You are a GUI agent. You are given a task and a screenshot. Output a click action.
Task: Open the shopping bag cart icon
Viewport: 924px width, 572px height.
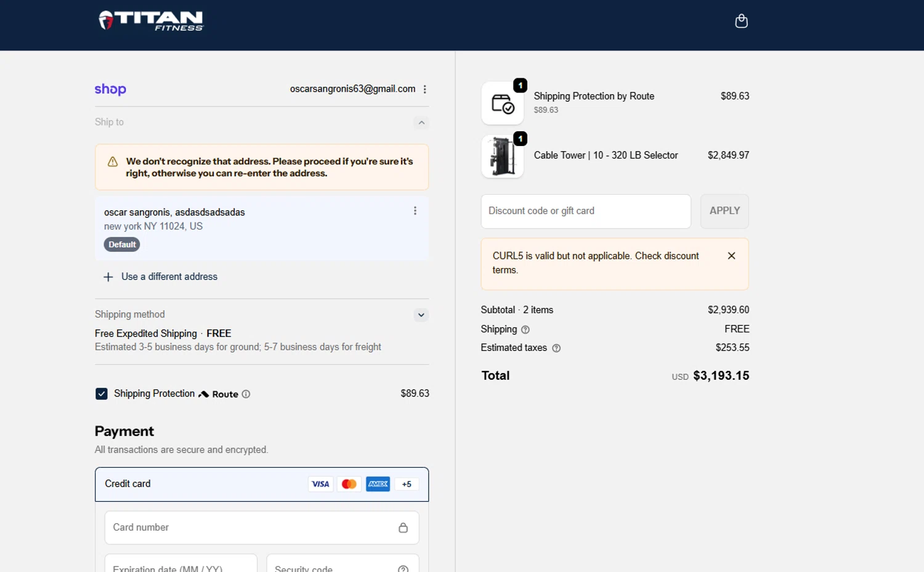click(x=741, y=21)
